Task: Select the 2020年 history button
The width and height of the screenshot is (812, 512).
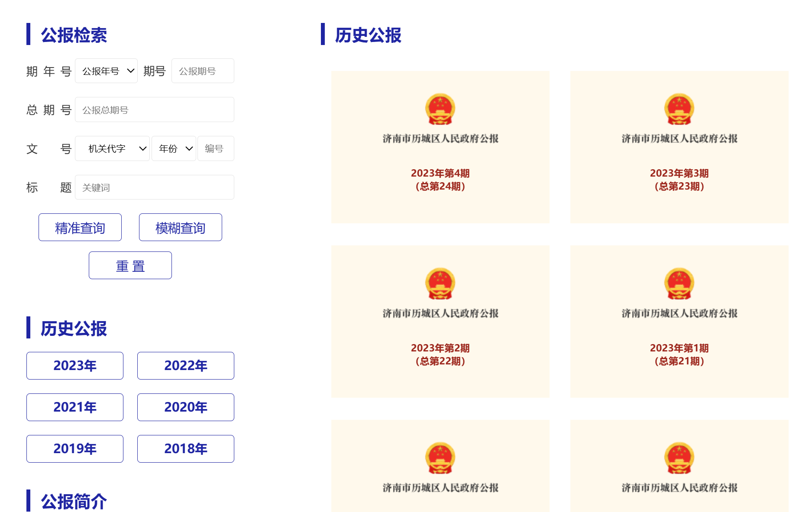Action: pyautogui.click(x=186, y=407)
